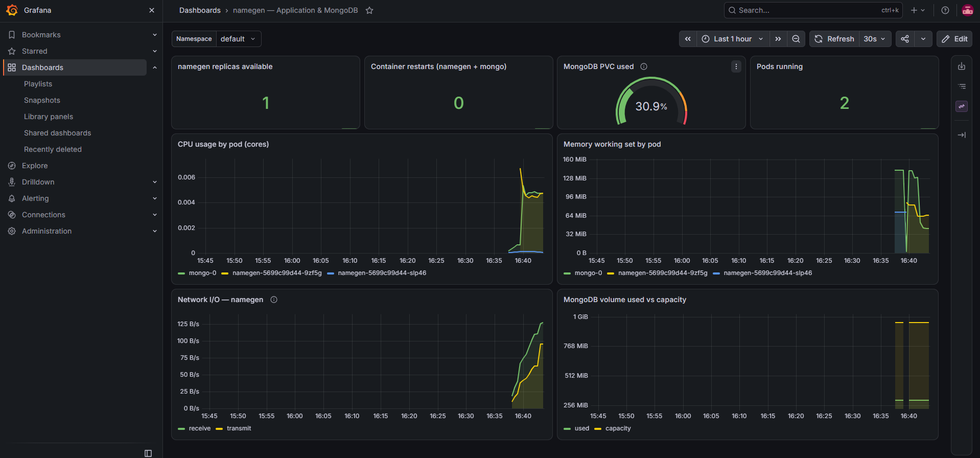This screenshot has height=458, width=980.
Task: Open the Dashboards breadcrumb link
Action: coord(200,10)
